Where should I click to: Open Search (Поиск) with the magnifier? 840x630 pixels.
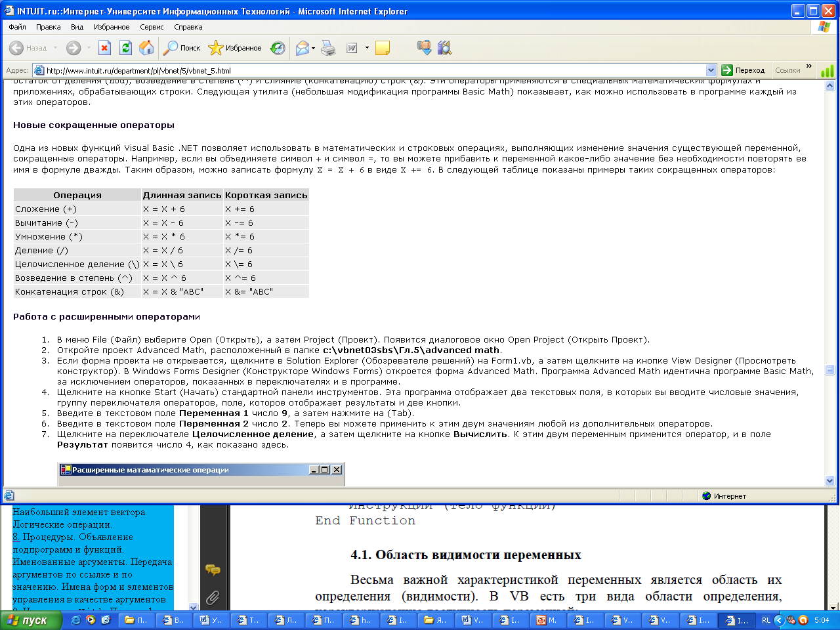(182, 48)
